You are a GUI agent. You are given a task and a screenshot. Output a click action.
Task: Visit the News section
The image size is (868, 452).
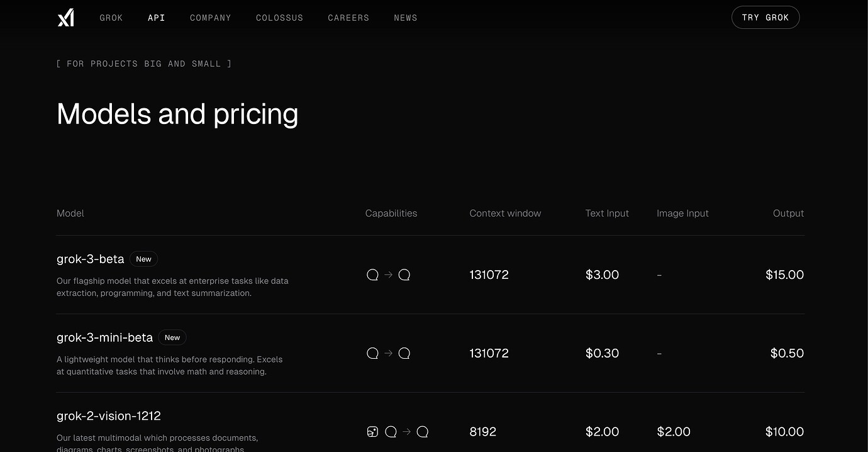406,18
